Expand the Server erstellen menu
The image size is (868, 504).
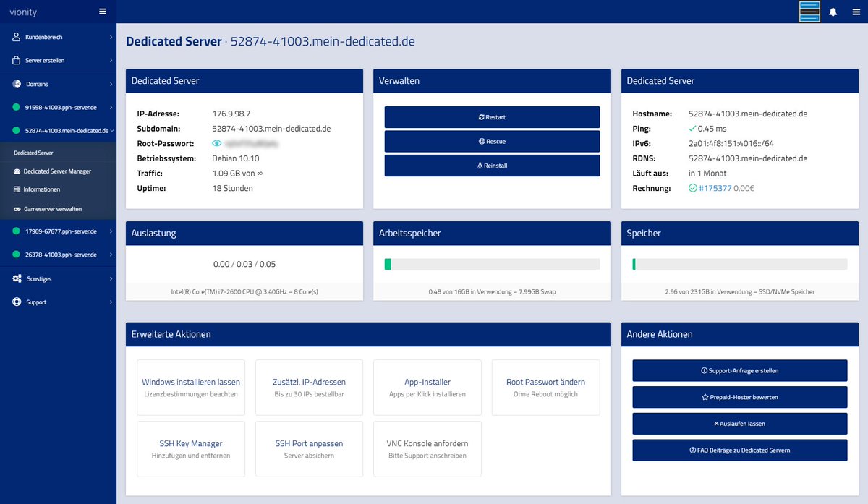[x=111, y=61]
